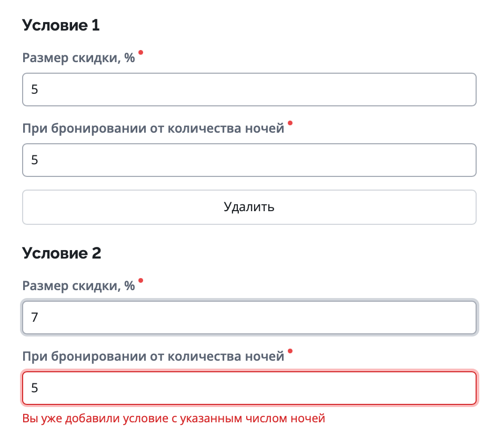This screenshot has height=436, width=504.
Task: Click the red error message about duplicate nights
Action: click(x=174, y=419)
